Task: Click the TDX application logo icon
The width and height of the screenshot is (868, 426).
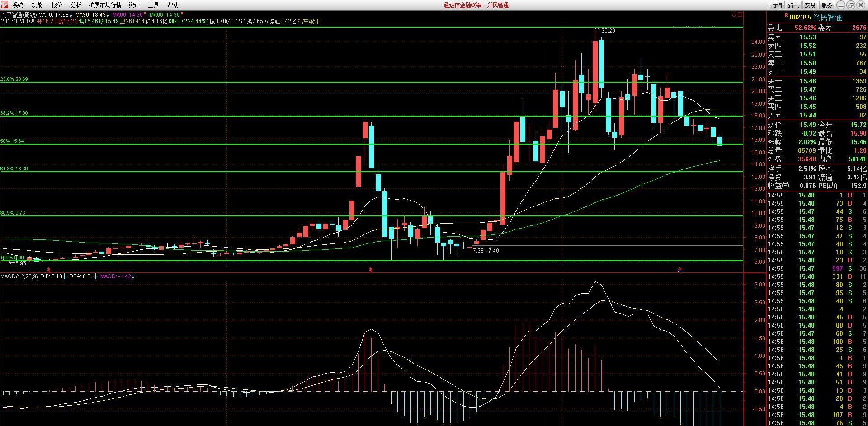Action: click(x=4, y=5)
